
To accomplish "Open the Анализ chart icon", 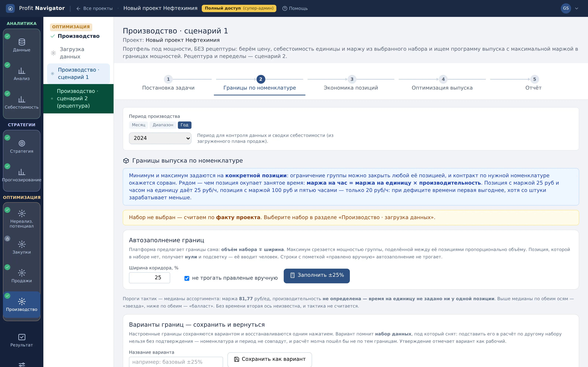I will (22, 71).
